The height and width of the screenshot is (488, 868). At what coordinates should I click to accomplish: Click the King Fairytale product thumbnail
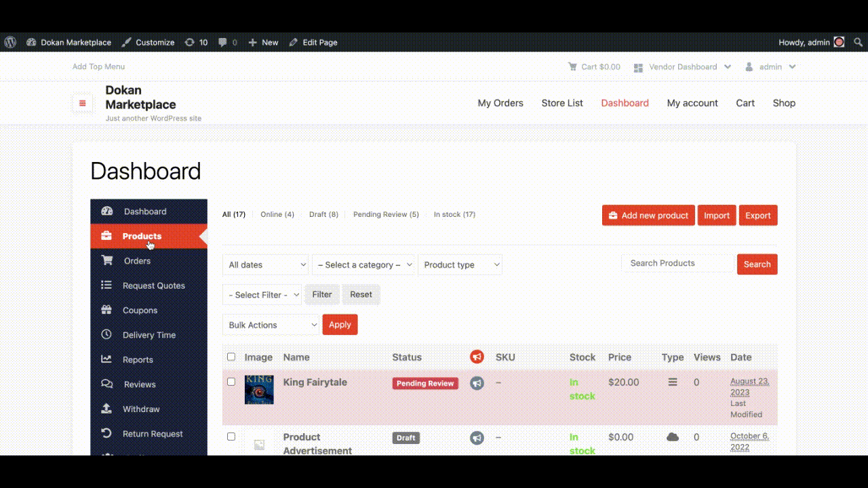tap(259, 390)
